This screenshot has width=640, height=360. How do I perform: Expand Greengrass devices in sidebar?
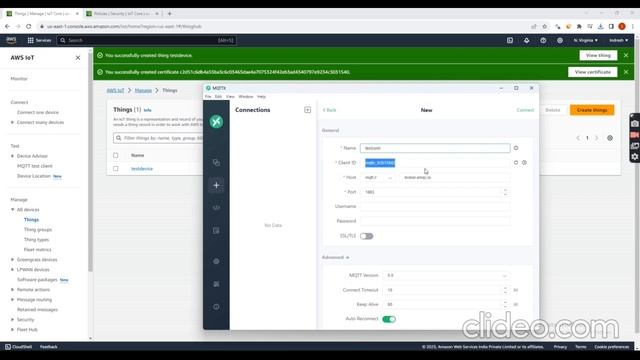click(x=12, y=260)
